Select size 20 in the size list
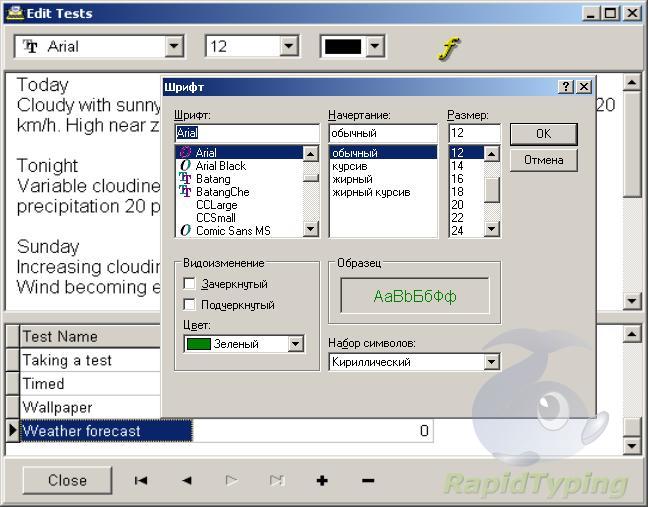This screenshot has width=648, height=507. tap(466, 205)
